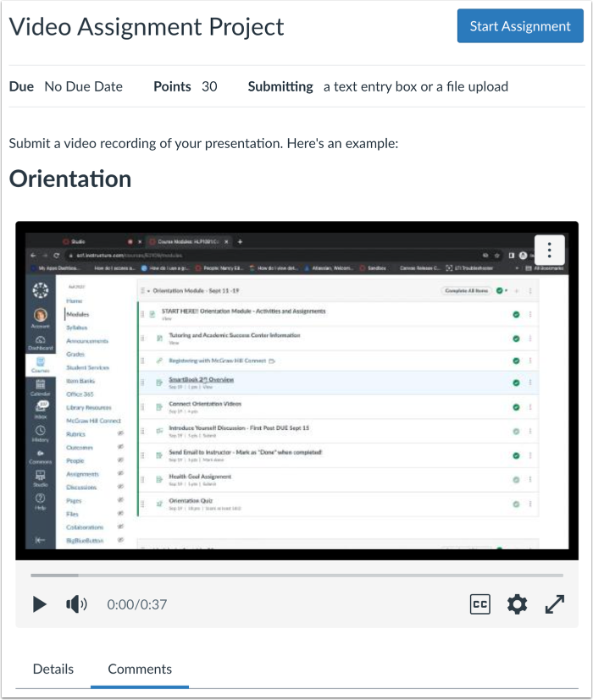Click 'Submit a video recording of your presentation' text

[x=146, y=143]
